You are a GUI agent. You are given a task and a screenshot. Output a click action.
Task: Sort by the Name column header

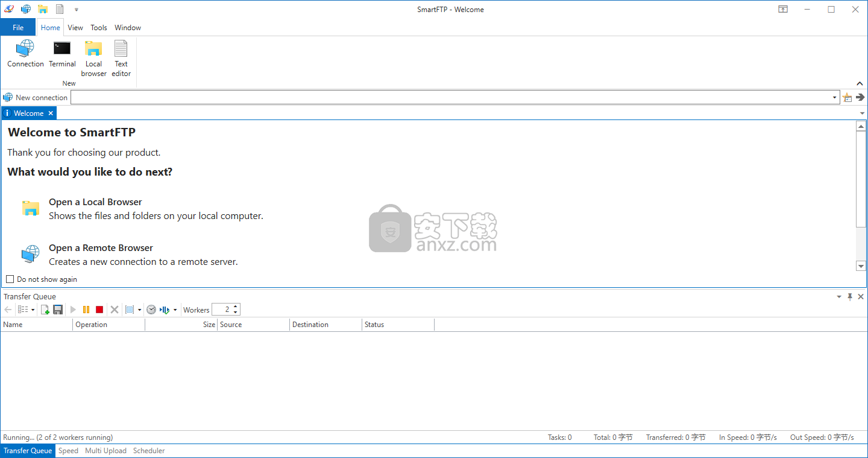[36, 324]
